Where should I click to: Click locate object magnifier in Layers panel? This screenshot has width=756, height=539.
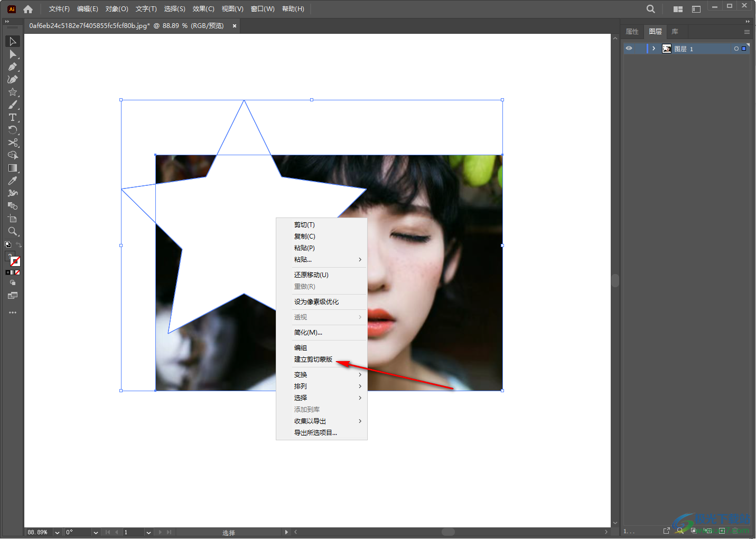[680, 531]
